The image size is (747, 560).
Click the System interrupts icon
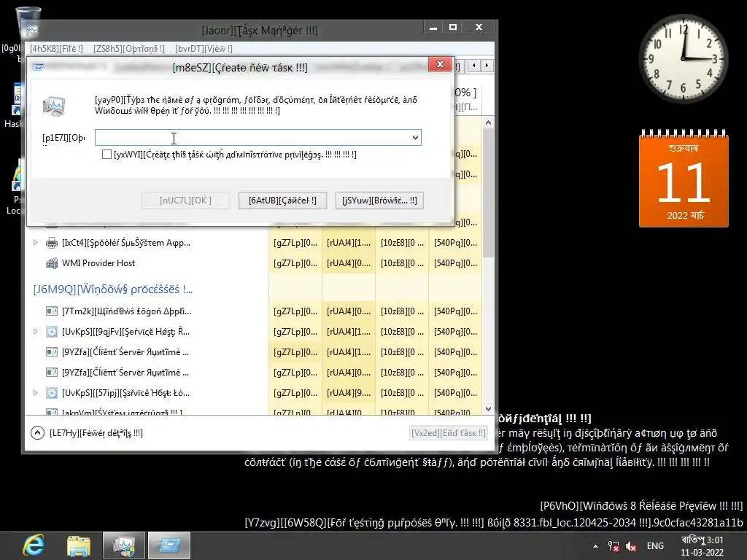[52, 412]
